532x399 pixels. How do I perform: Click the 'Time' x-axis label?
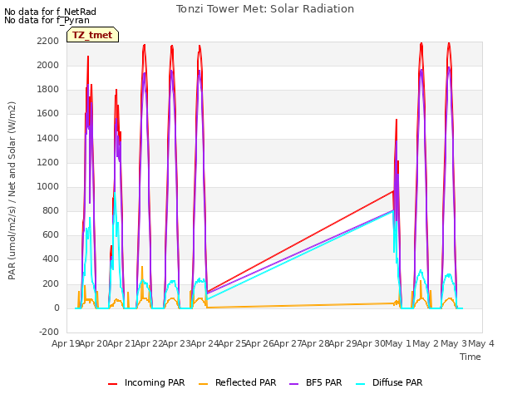[470, 357]
